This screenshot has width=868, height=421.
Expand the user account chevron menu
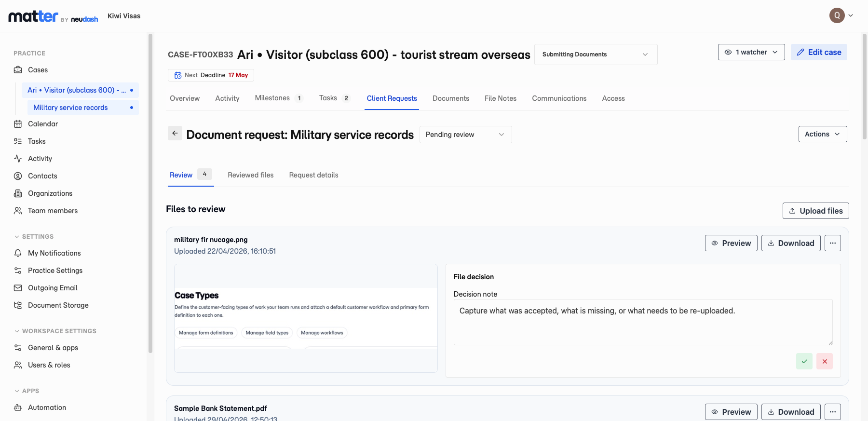[x=851, y=15]
